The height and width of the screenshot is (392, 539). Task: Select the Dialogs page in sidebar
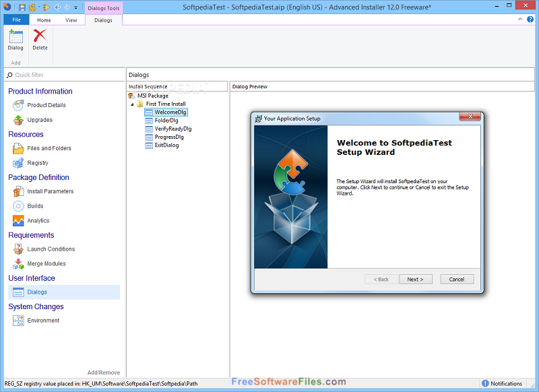point(64,292)
